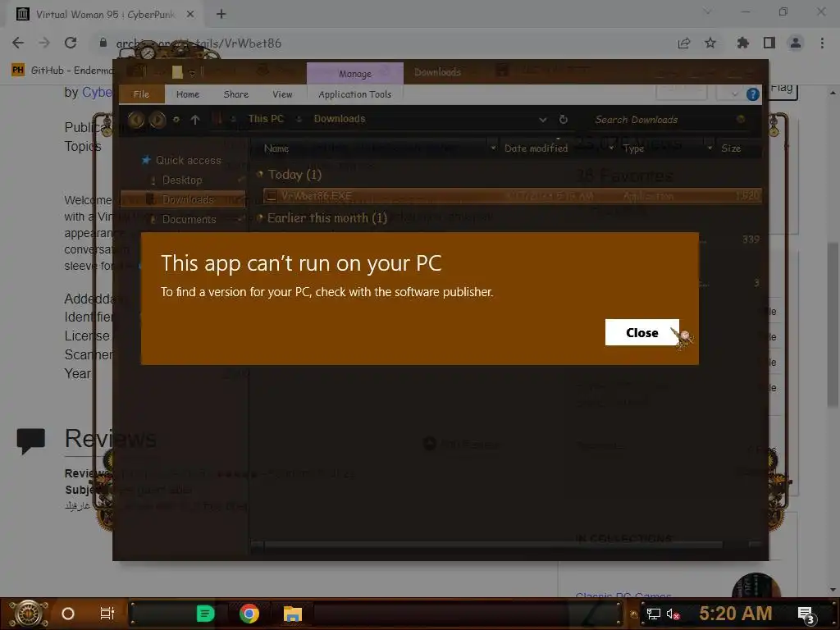
Task: Open Cortana circle on taskbar
Action: coord(68,614)
